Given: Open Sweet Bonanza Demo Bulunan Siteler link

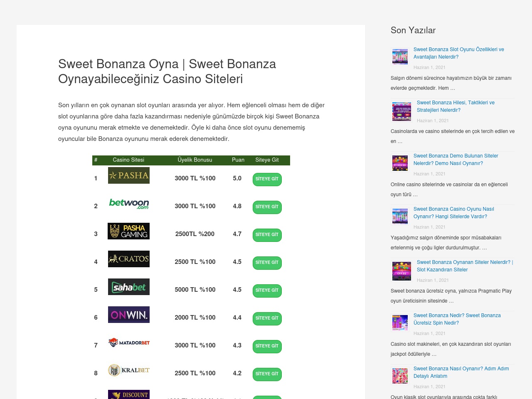Looking at the screenshot, I should 456,160.
